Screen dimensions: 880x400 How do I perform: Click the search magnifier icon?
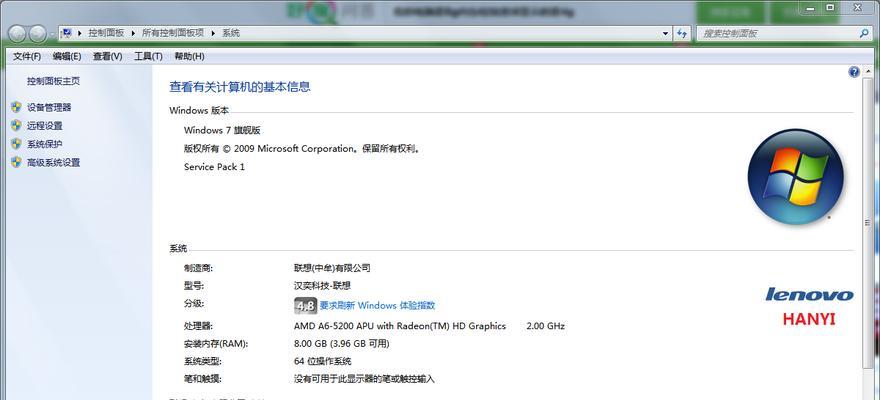864,33
